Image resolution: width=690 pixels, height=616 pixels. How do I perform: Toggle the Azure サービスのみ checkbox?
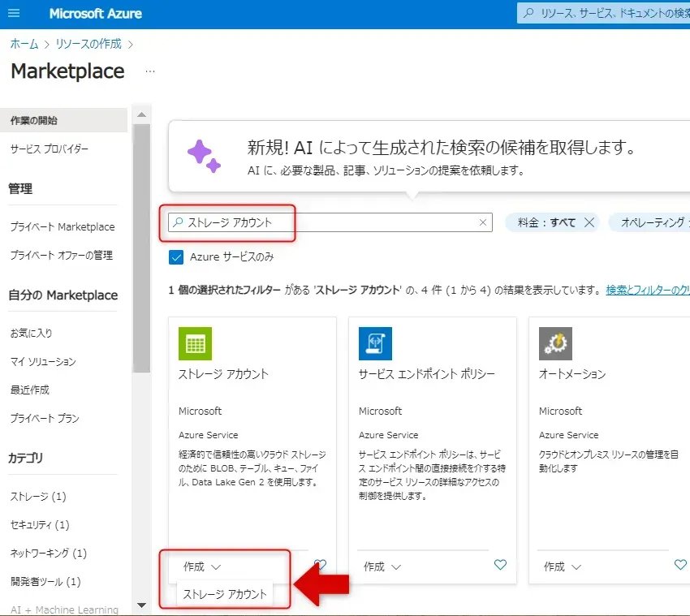pyautogui.click(x=176, y=257)
